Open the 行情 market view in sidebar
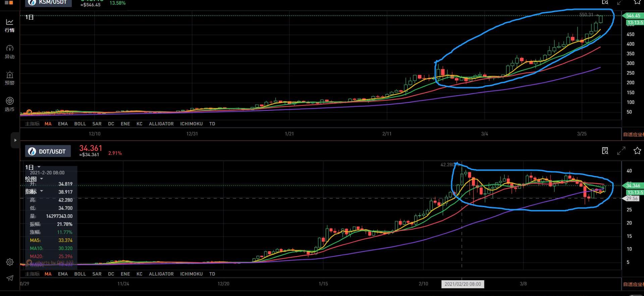 (x=10, y=25)
